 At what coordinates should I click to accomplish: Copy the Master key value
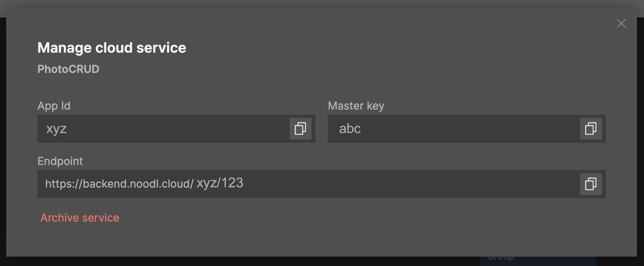[x=591, y=129]
